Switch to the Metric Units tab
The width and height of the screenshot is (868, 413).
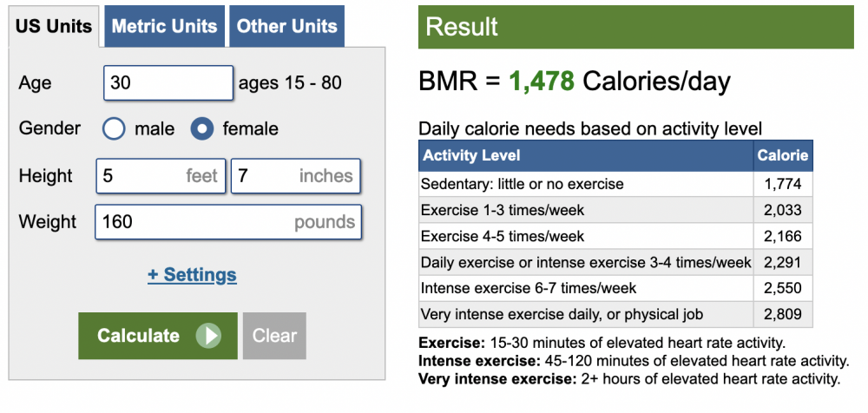[x=164, y=26]
